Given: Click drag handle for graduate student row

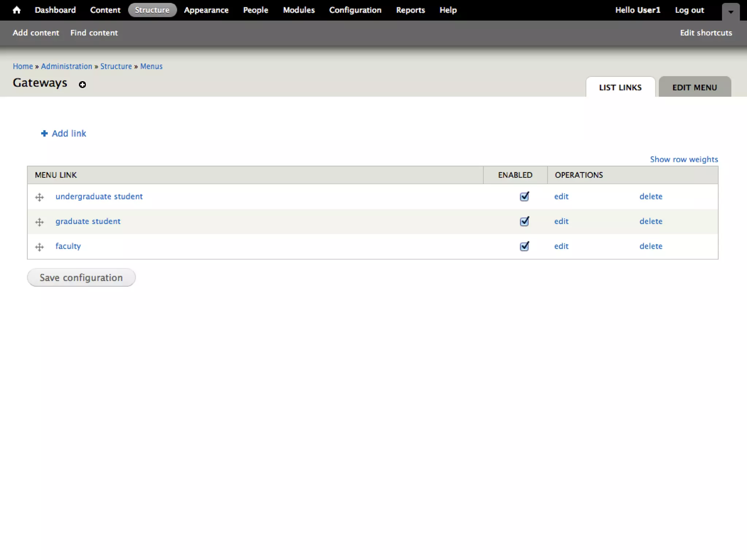Looking at the screenshot, I should (x=39, y=222).
